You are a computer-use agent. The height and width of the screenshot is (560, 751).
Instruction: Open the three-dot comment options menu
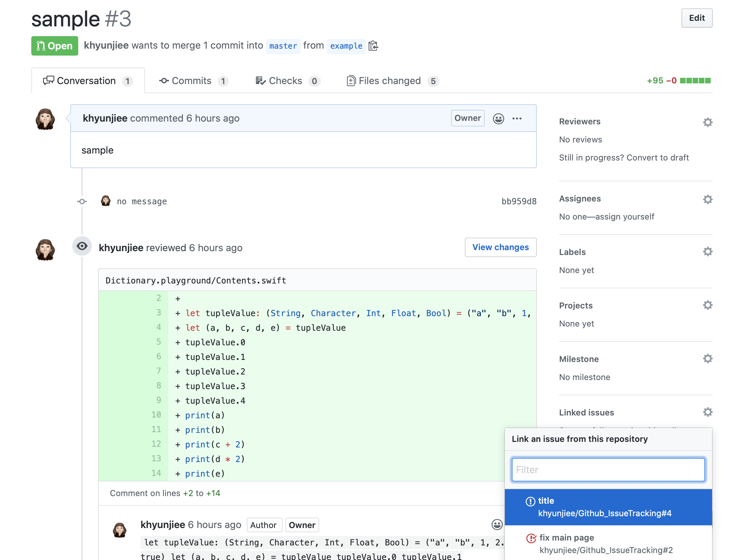pos(517,118)
